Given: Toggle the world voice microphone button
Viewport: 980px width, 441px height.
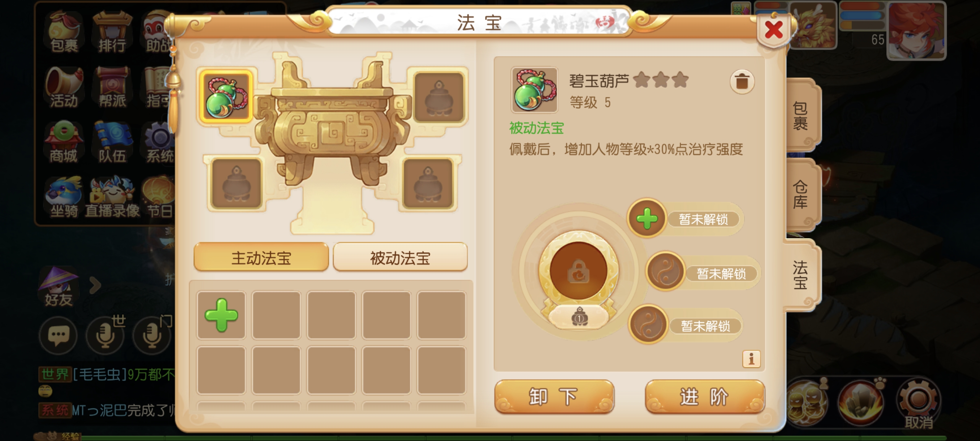Looking at the screenshot, I should point(105,335).
